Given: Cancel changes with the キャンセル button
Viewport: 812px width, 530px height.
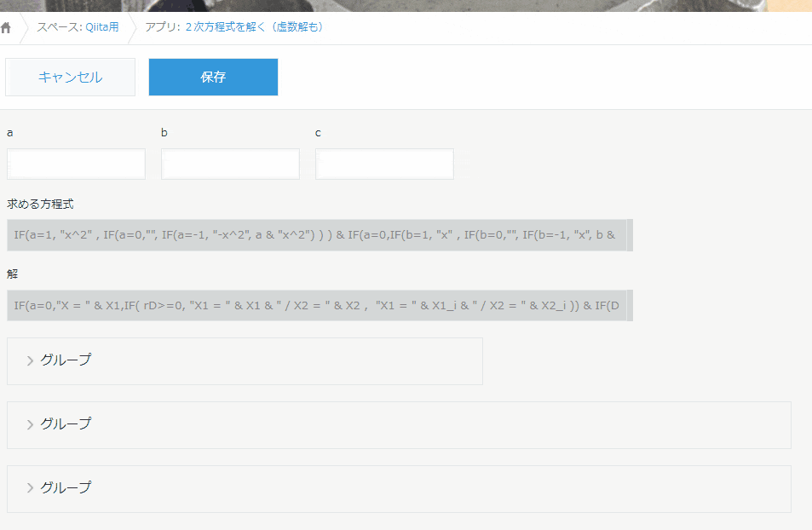Looking at the screenshot, I should 70,77.
